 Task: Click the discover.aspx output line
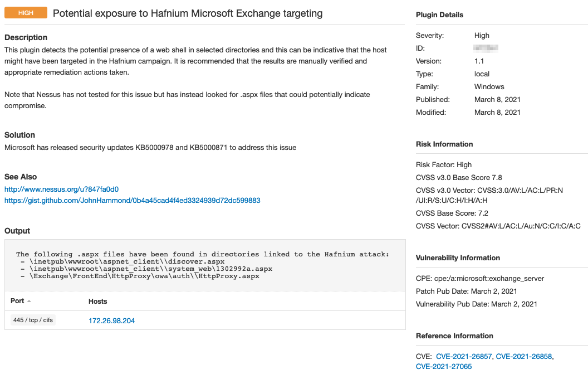122,261
